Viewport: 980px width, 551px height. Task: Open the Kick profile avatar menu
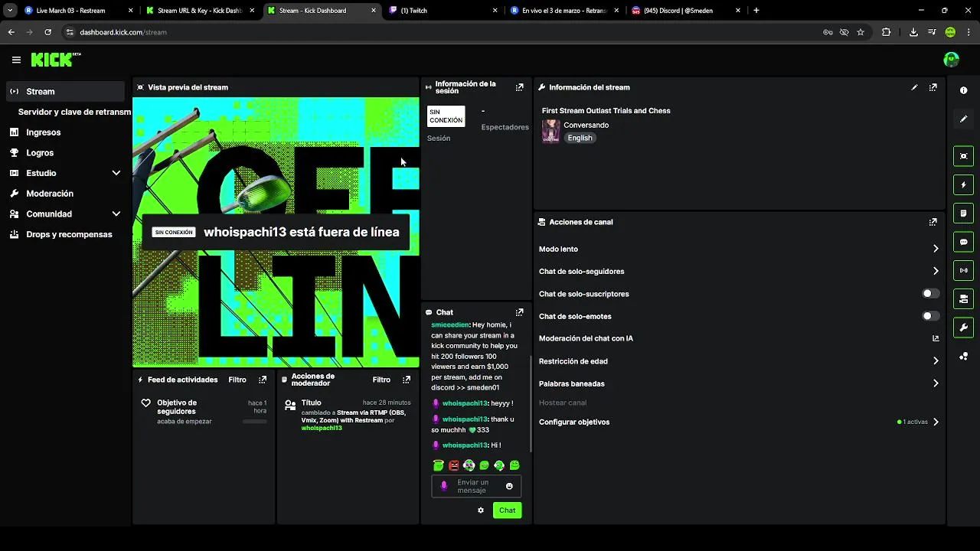[x=951, y=60]
